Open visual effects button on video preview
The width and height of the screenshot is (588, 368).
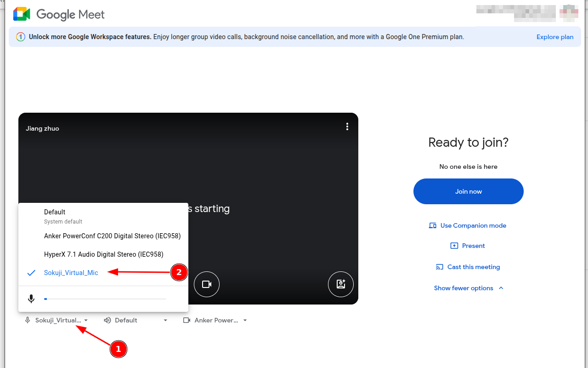[x=340, y=284]
